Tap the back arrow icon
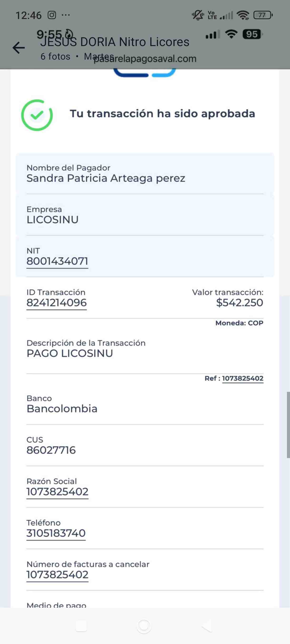 click(19, 48)
